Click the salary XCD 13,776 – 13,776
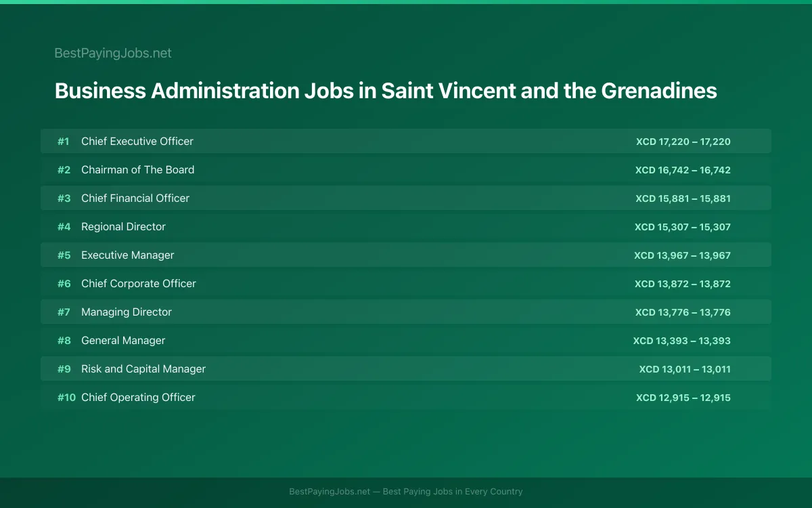Image resolution: width=812 pixels, height=508 pixels. (x=683, y=312)
